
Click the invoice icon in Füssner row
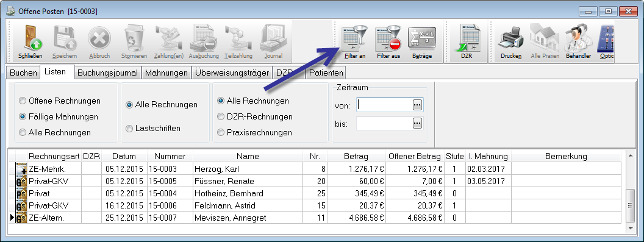point(21,181)
